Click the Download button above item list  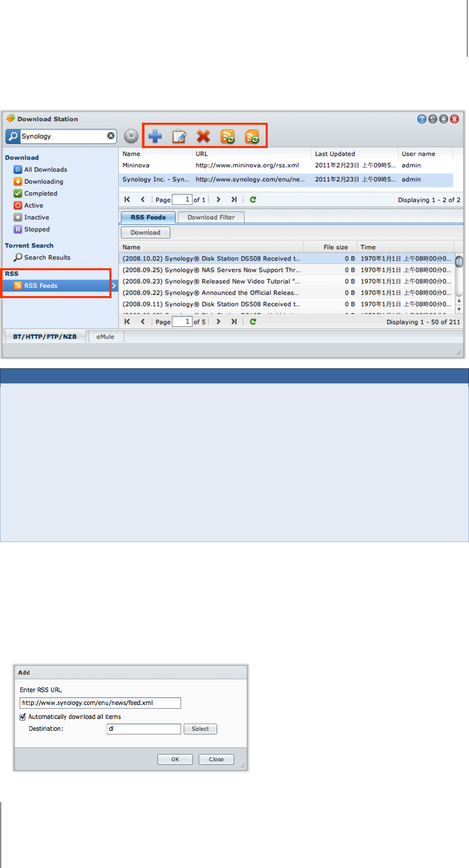(145, 233)
